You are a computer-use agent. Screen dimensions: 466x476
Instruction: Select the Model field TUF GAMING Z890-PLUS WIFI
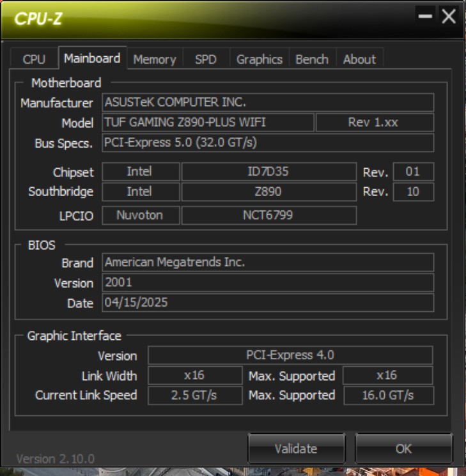(x=208, y=122)
